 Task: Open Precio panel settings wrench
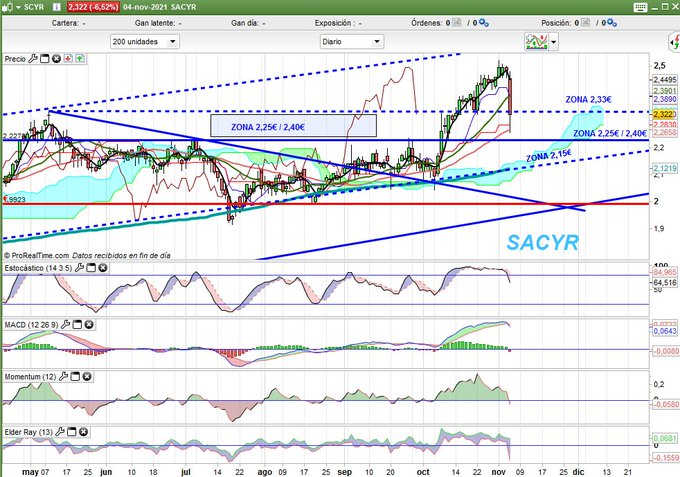coord(33,59)
